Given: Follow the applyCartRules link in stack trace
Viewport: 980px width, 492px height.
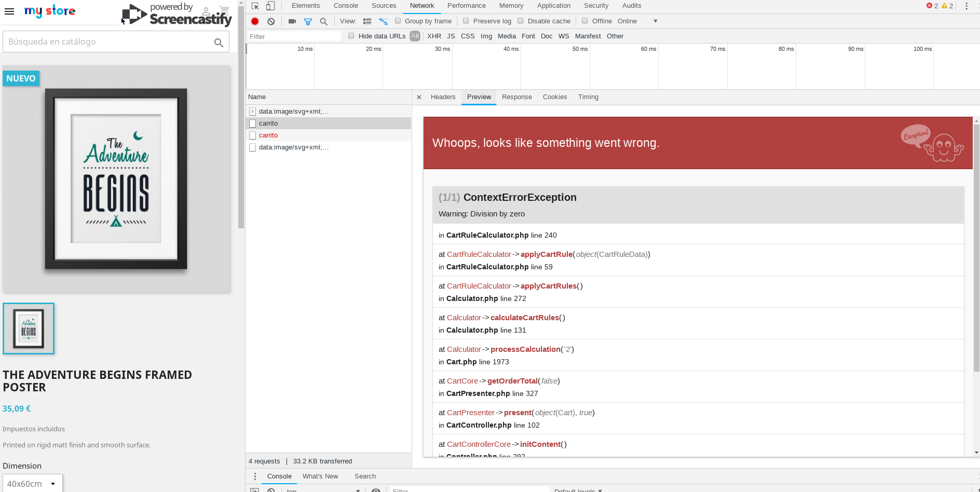Looking at the screenshot, I should [x=548, y=286].
